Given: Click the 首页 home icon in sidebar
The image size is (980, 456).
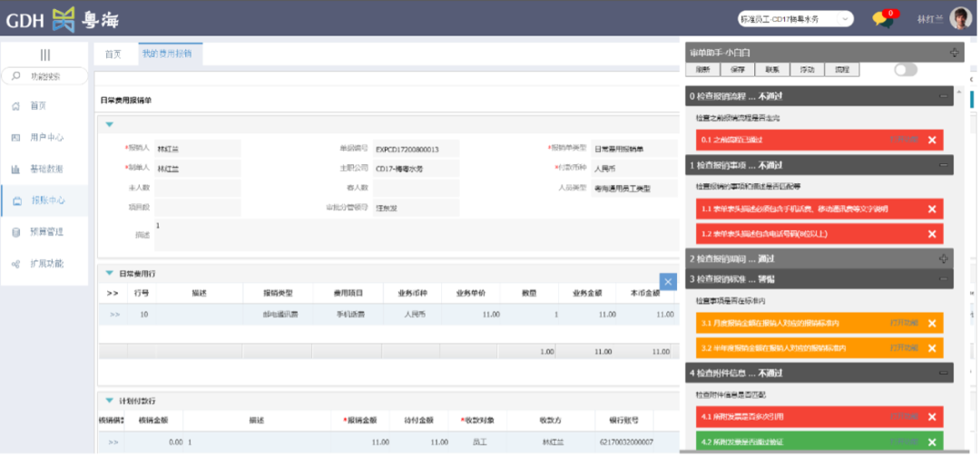Looking at the screenshot, I should pos(15,106).
